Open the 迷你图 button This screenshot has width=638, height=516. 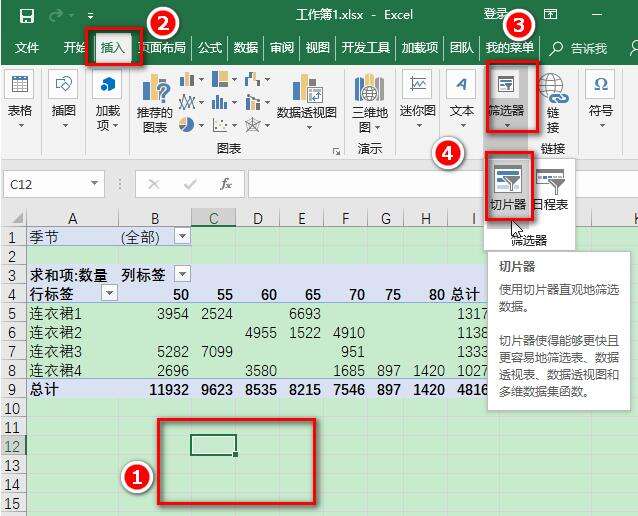point(417,100)
